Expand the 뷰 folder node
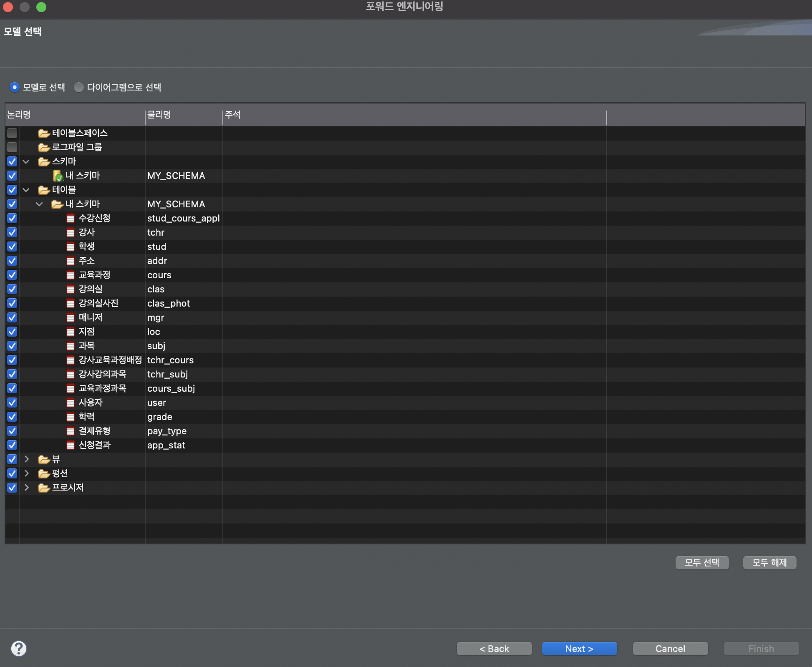 [x=26, y=459]
